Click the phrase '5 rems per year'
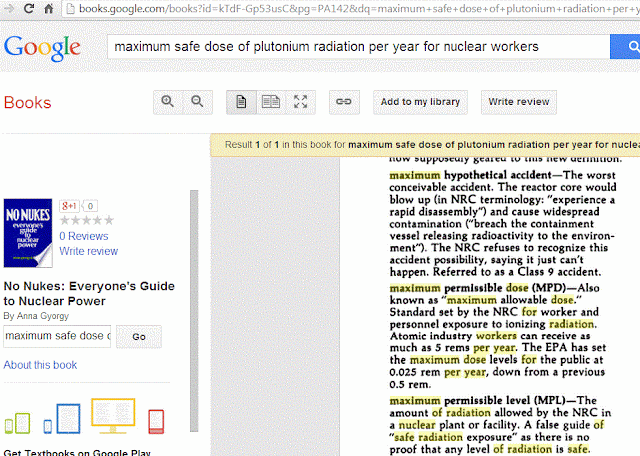Image resolution: width=640 pixels, height=456 pixels. point(475,348)
